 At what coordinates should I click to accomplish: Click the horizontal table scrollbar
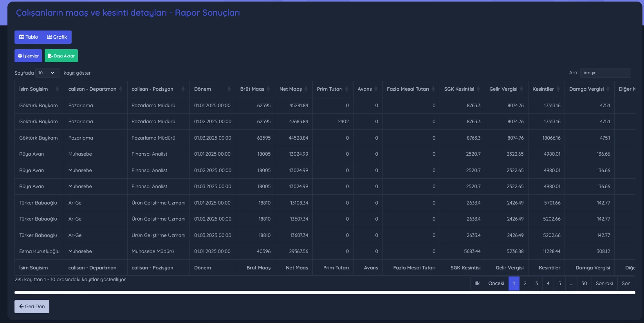pos(325,292)
